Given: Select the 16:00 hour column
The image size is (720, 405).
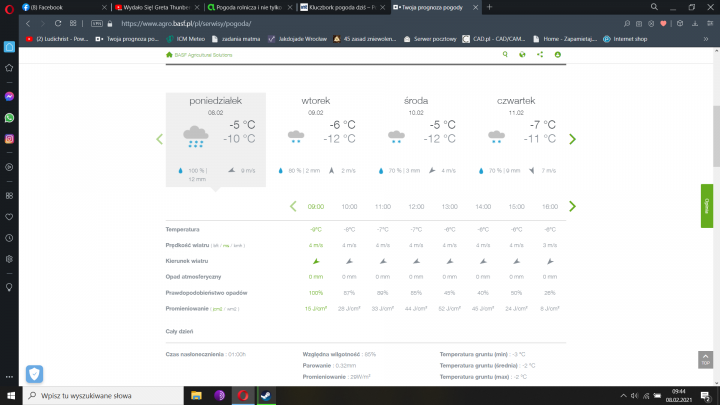Looking at the screenshot, I should click(550, 207).
